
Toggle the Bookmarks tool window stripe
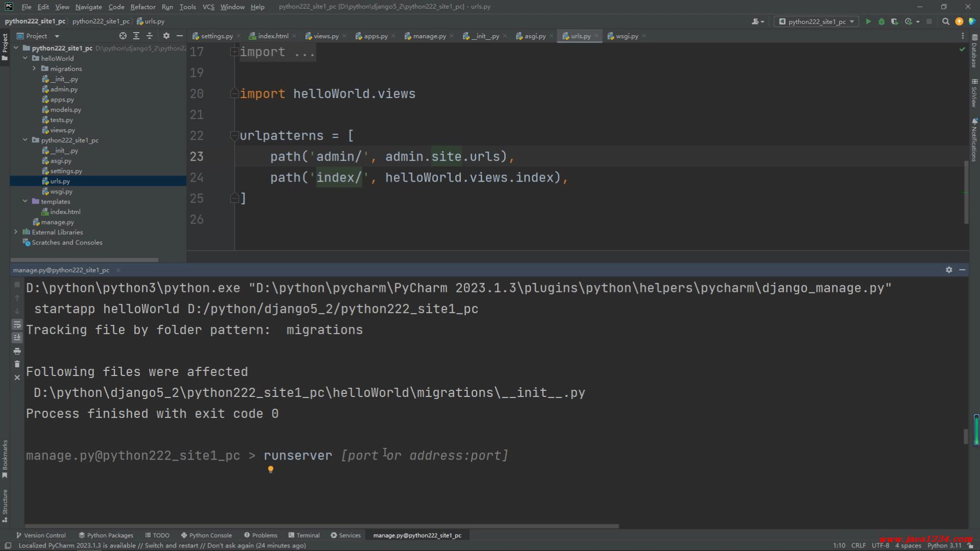click(x=5, y=458)
